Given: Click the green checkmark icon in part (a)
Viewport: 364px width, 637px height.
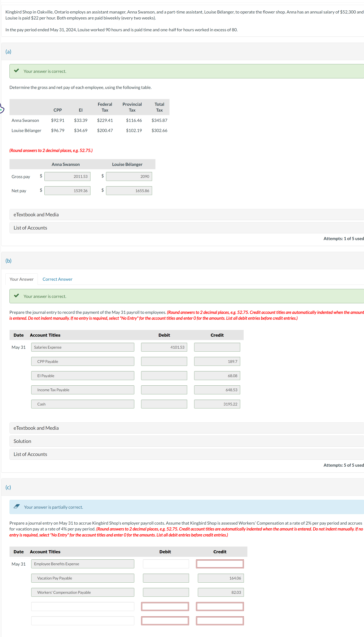Looking at the screenshot, I should click(x=17, y=71).
